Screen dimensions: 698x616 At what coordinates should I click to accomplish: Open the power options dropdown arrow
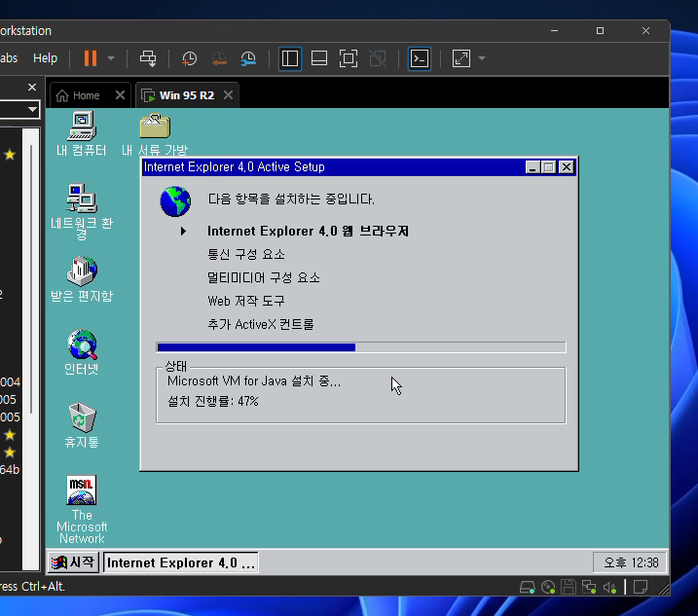click(111, 58)
